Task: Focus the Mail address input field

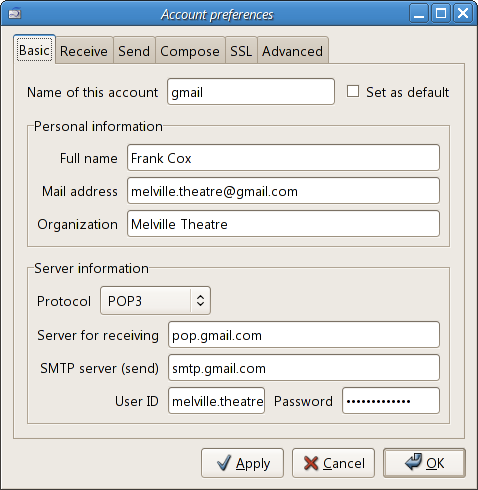Action: 283,191
